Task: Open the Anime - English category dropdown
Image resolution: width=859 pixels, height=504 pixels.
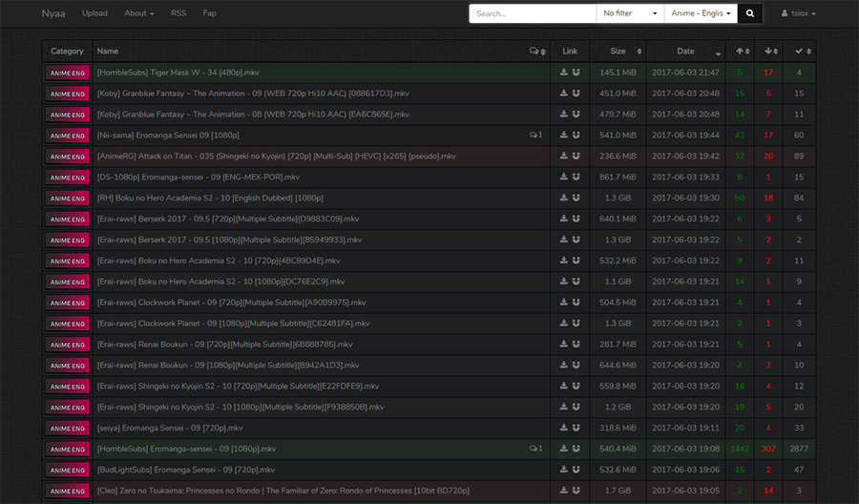Action: click(x=701, y=13)
